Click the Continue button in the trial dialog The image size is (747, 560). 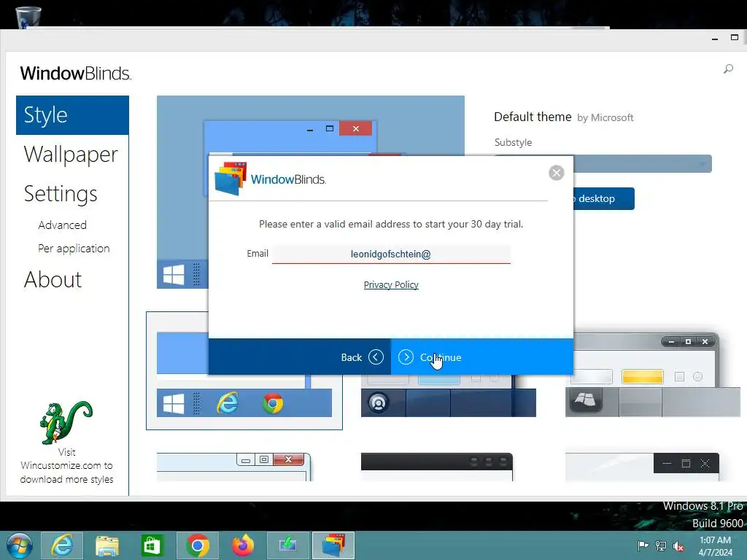(x=481, y=357)
